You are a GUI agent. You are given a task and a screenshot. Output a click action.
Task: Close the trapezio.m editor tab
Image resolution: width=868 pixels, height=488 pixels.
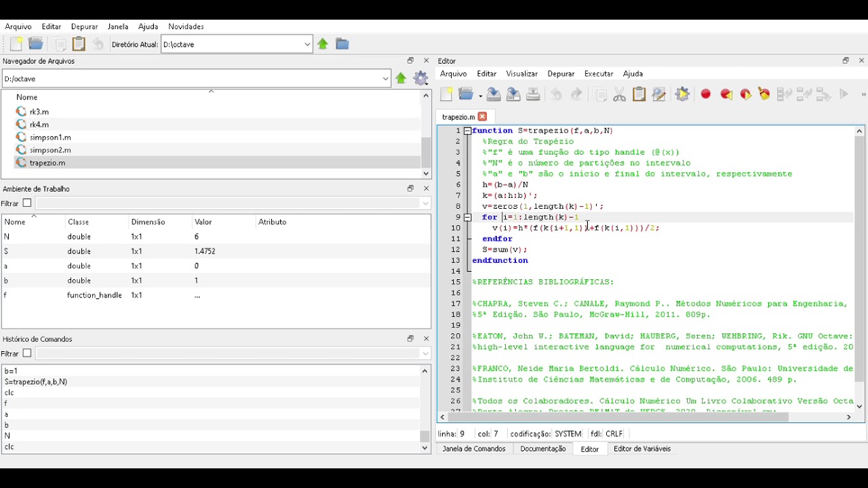coord(482,117)
